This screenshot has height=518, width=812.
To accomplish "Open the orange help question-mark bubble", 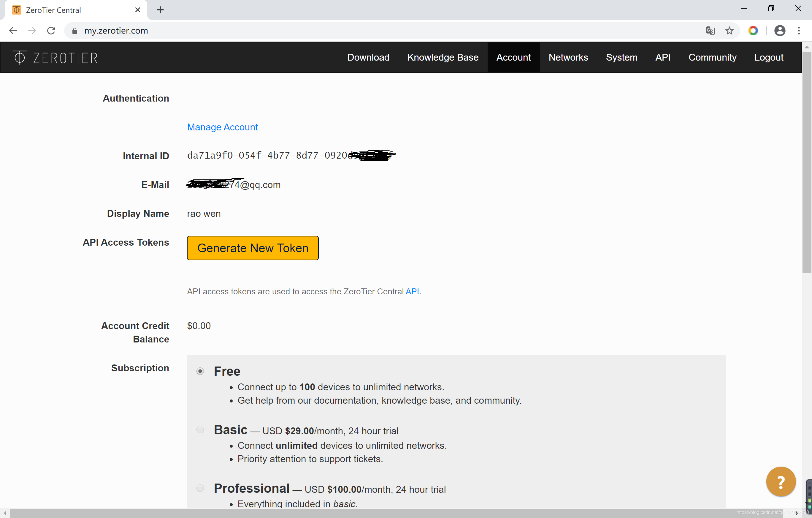I will point(781,481).
